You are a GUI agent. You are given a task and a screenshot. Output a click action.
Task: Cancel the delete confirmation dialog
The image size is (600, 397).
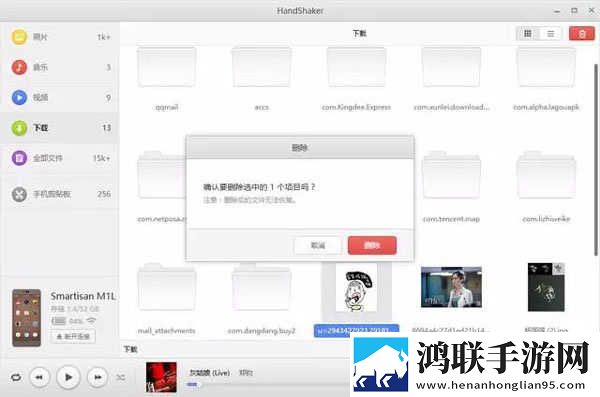pyautogui.click(x=318, y=245)
